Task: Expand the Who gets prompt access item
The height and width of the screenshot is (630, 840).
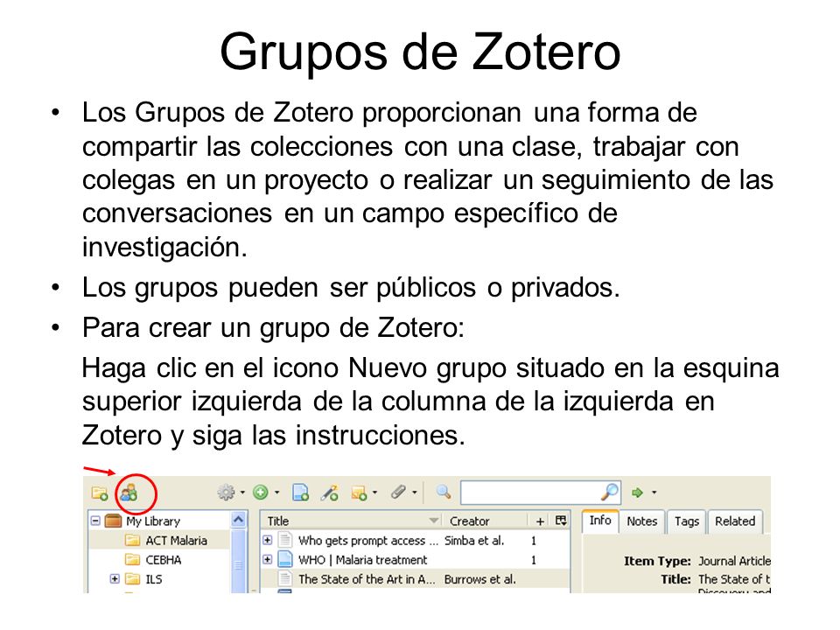Action: pos(268,540)
